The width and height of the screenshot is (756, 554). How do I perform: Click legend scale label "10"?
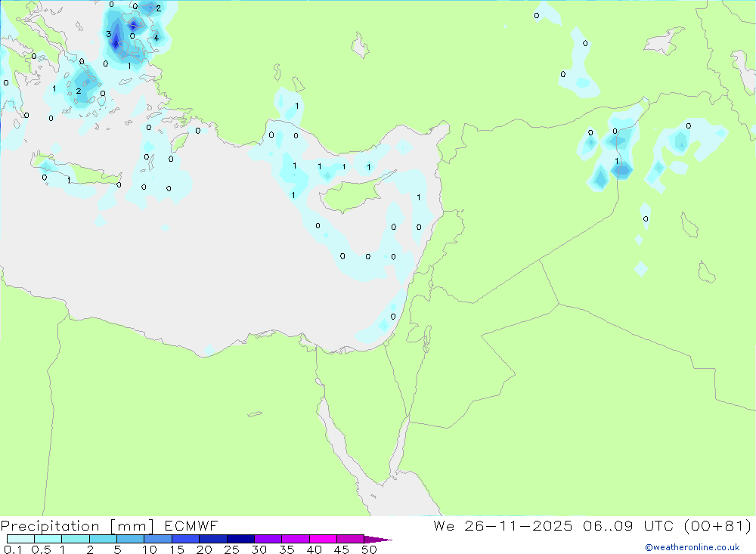tap(150, 549)
